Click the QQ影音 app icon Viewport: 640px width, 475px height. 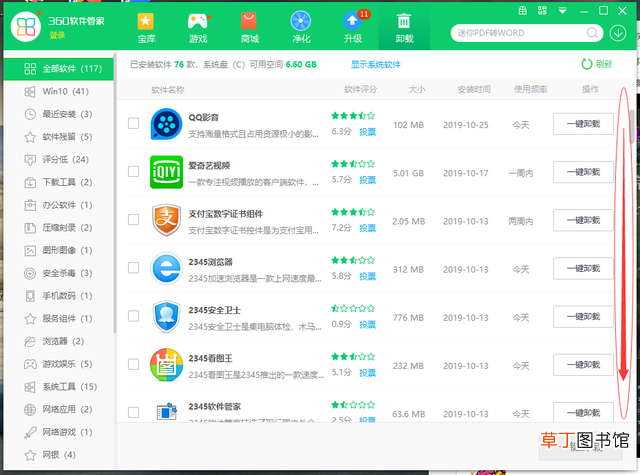tap(166, 124)
